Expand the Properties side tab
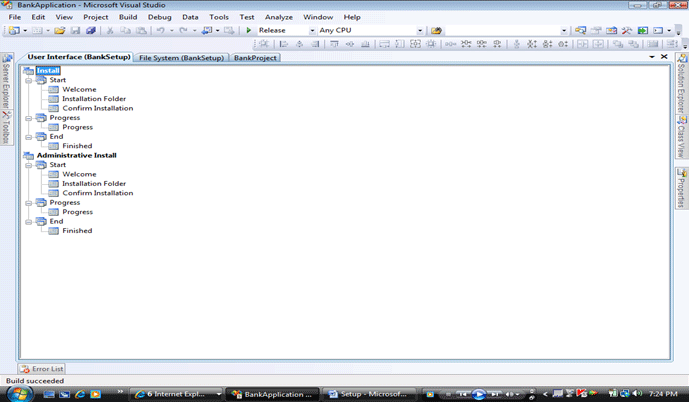Viewport: 689px width, 402px height. click(x=682, y=188)
